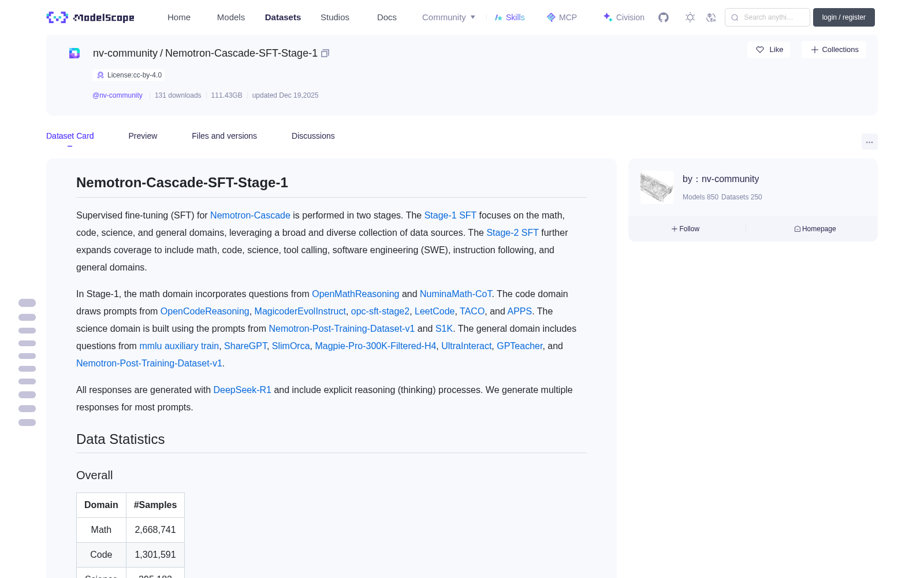The image size is (924, 578).
Task: Open the SlimOrca link
Action: [x=290, y=346]
